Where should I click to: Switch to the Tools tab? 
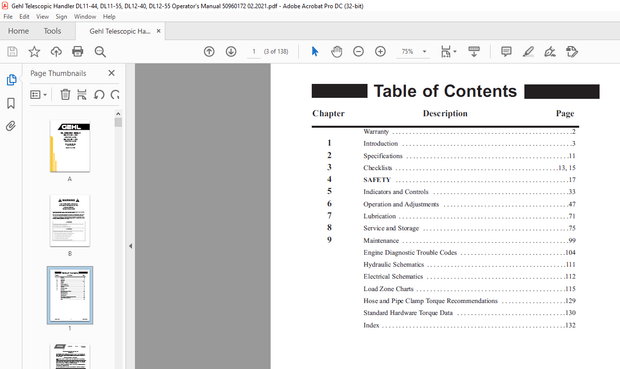click(52, 31)
